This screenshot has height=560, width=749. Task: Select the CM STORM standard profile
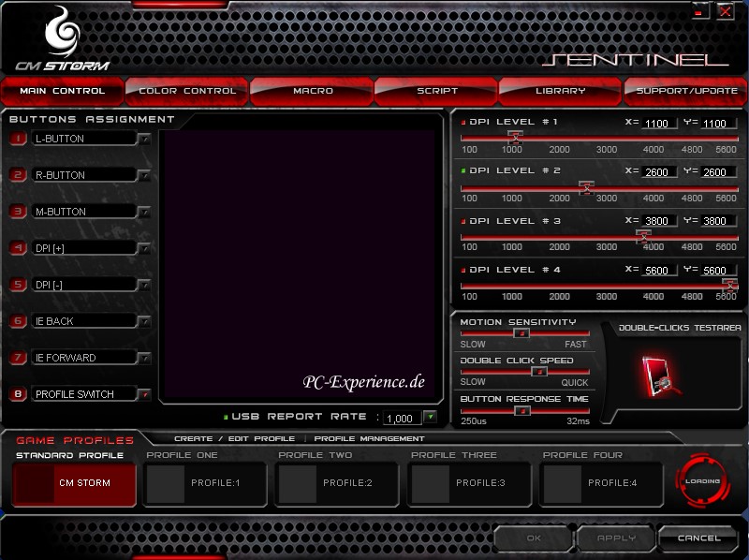click(74, 483)
